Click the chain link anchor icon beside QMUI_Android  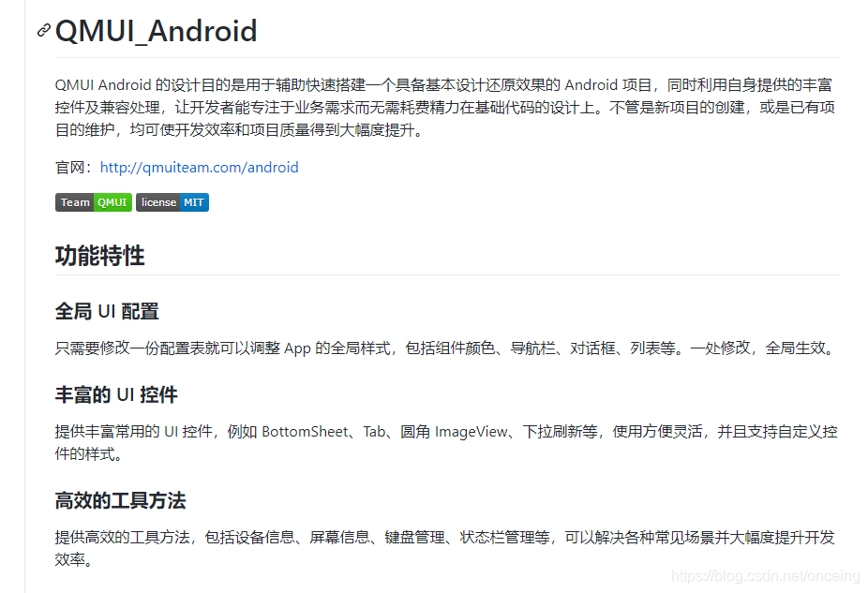(x=41, y=31)
